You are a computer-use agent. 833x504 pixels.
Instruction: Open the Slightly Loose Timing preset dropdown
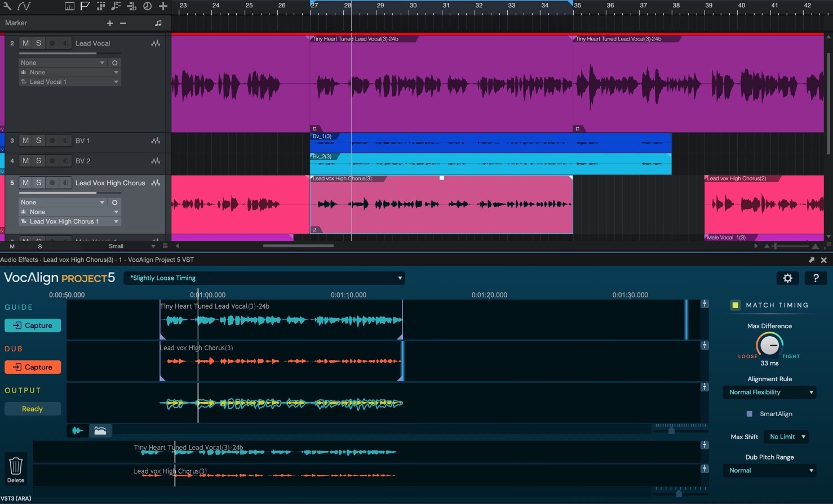264,278
